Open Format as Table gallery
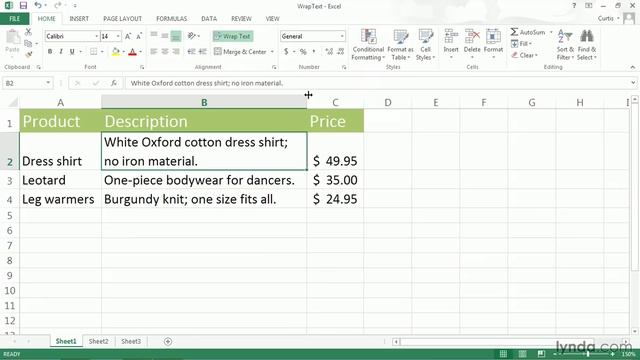The width and height of the screenshot is (640, 360). click(400, 45)
